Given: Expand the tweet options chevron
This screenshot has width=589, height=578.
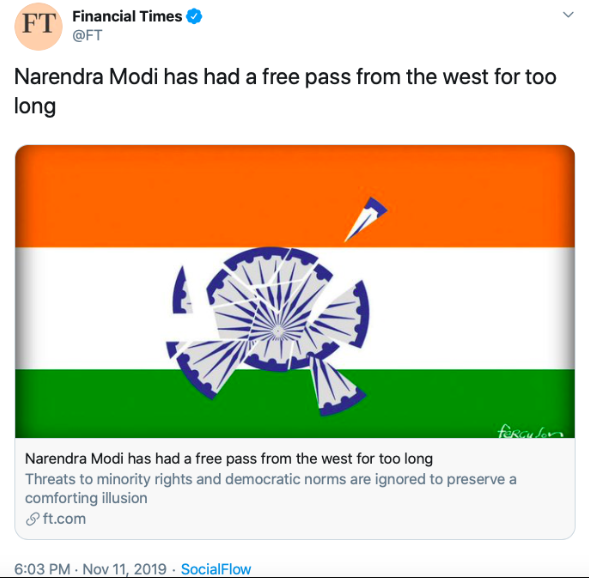Looking at the screenshot, I should (568, 15).
